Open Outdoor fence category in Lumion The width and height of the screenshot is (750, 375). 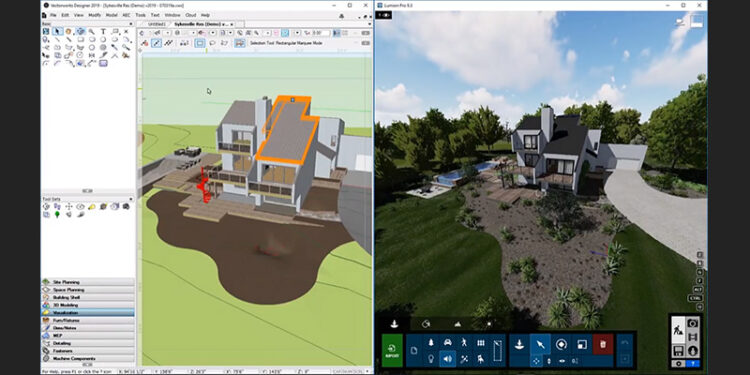coord(481,342)
